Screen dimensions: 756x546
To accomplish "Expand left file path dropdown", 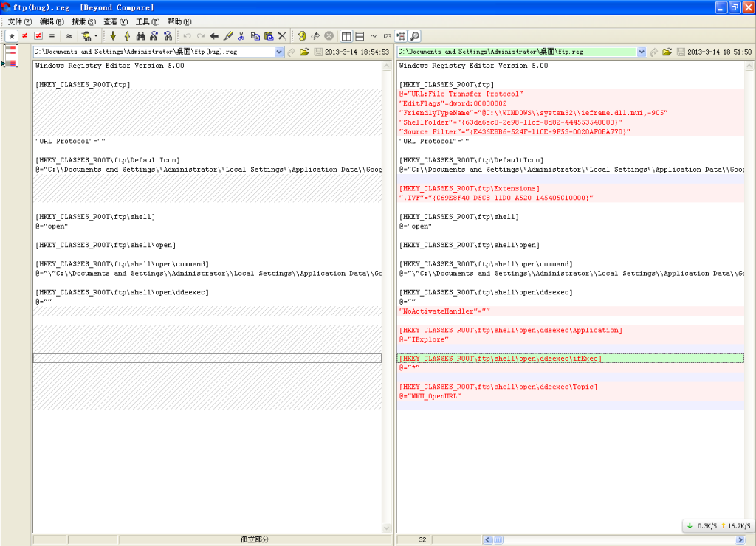I will (279, 52).
